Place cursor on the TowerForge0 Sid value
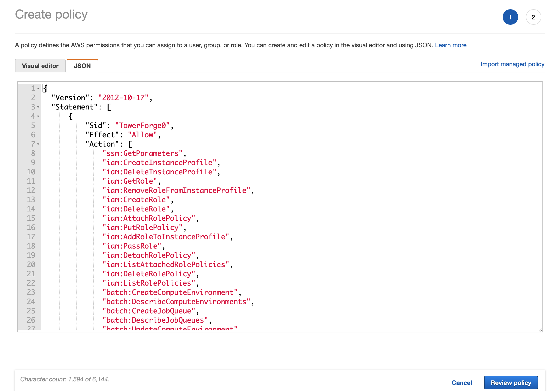Image resolution: width=557 pixels, height=392 pixels. click(x=142, y=126)
